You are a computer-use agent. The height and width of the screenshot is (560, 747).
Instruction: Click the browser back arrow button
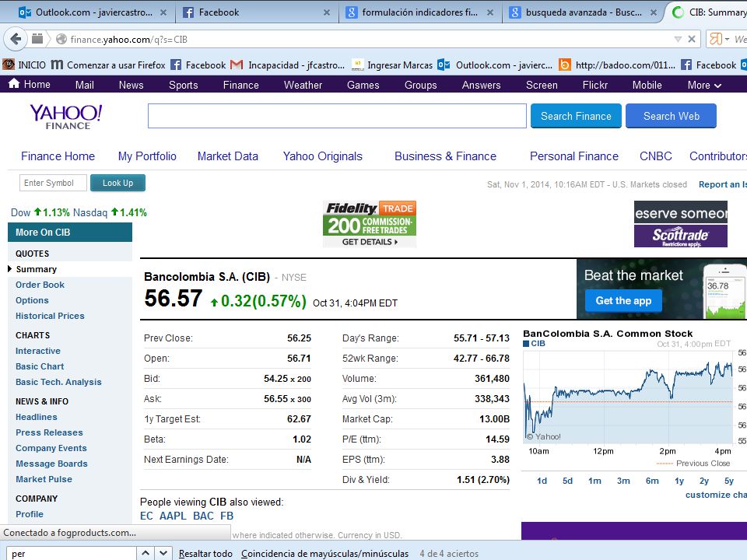pos(16,39)
